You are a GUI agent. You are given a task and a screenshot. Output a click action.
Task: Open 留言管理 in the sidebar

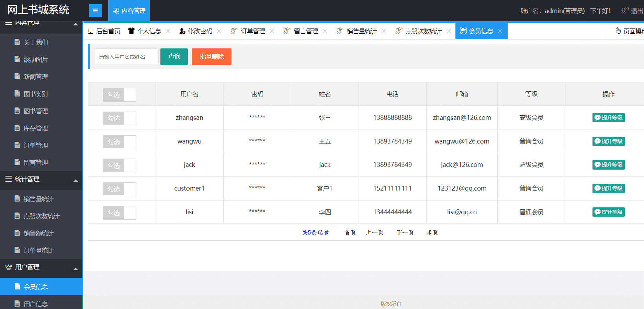point(41,162)
